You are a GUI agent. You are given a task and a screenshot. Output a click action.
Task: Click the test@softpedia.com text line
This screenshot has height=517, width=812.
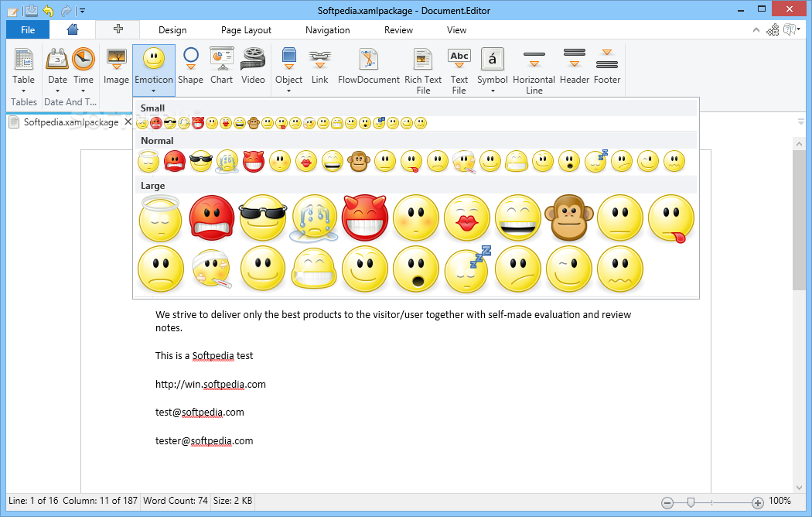click(200, 413)
